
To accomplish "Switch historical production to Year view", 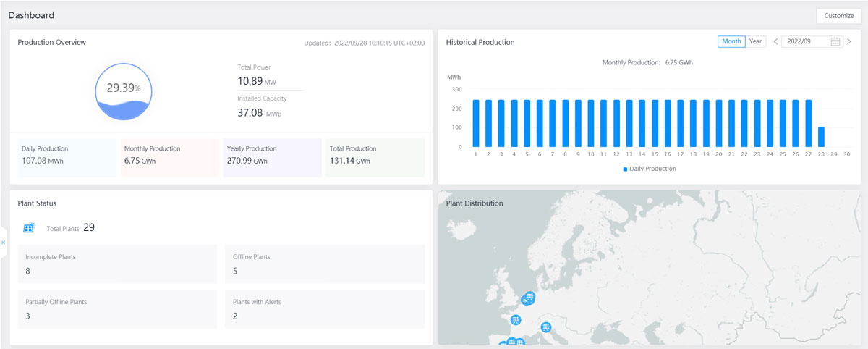I will (x=755, y=41).
